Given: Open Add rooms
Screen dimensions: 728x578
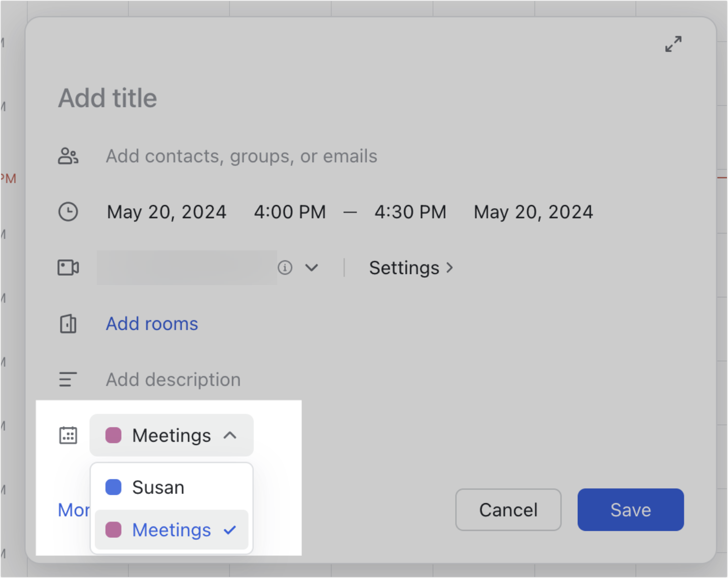Looking at the screenshot, I should pos(151,324).
